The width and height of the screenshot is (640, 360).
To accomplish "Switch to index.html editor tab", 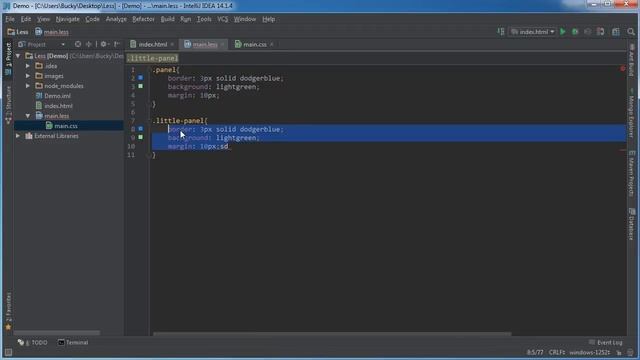I will (152, 44).
